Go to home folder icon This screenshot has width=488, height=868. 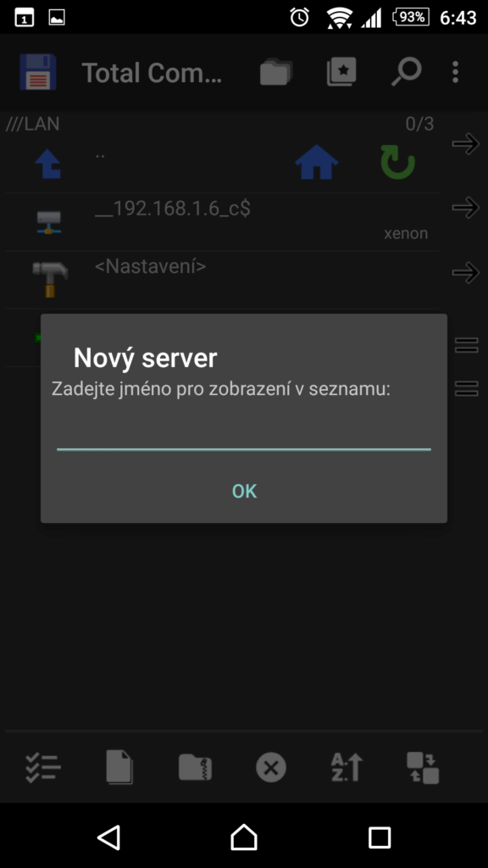click(317, 162)
